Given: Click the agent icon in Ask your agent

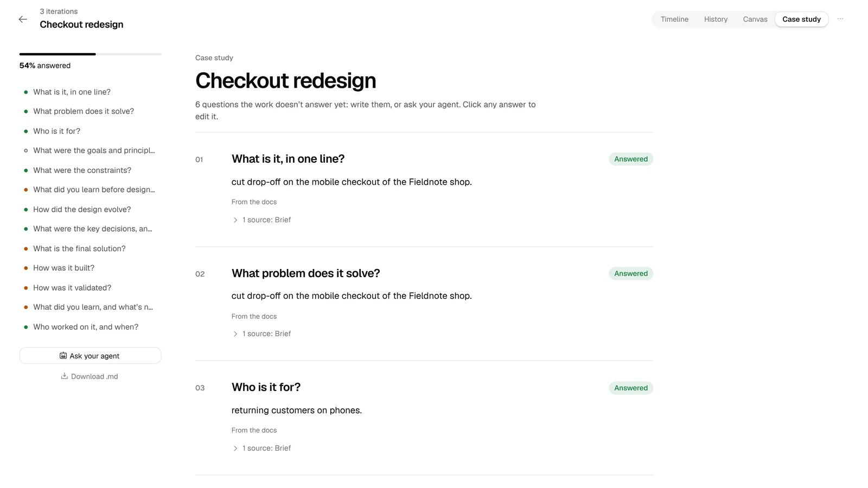Looking at the screenshot, I should [63, 356].
